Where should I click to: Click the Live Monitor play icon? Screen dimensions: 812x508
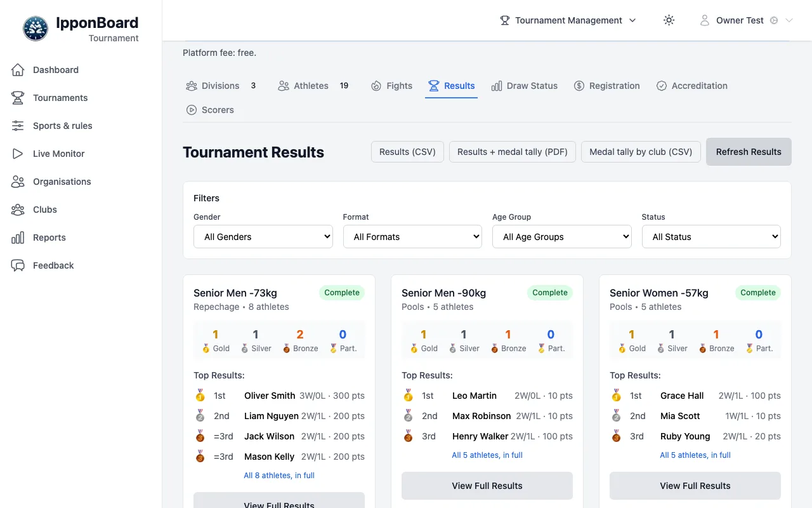tap(18, 154)
